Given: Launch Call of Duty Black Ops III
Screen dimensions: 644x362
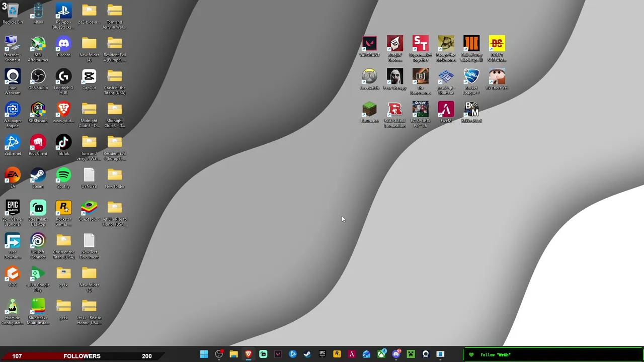Looking at the screenshot, I should click(471, 49).
